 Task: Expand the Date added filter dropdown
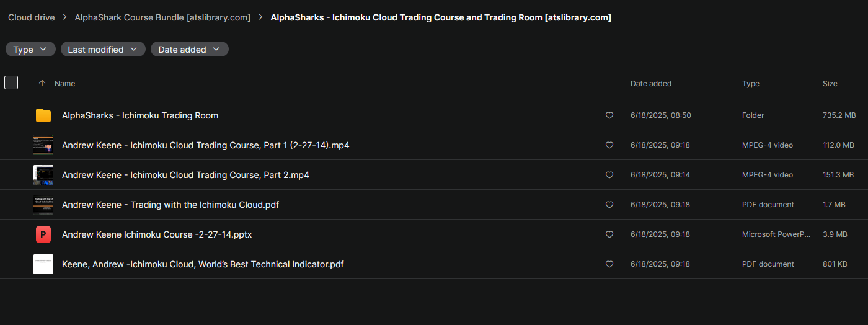coord(189,50)
